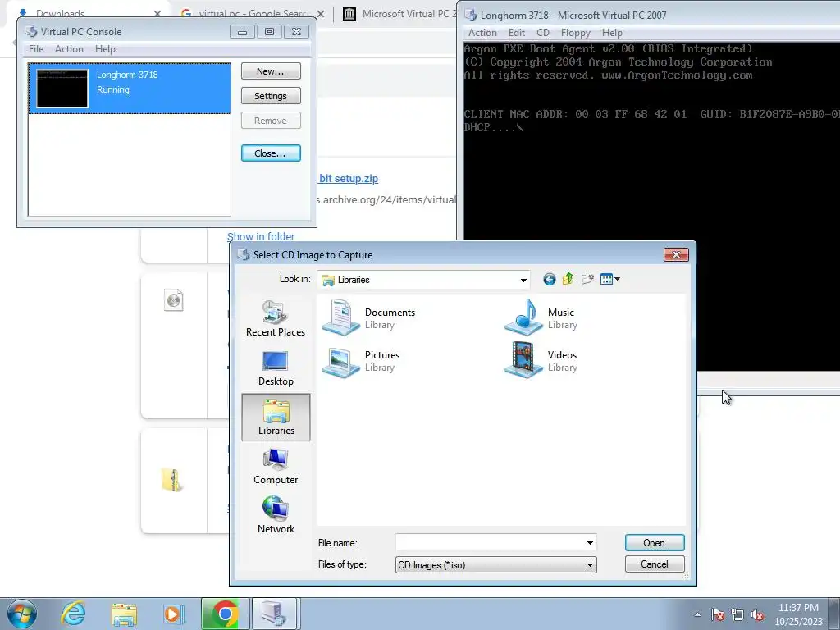The height and width of the screenshot is (630, 840).
Task: Click Show in folder link in browser
Action: [261, 236]
